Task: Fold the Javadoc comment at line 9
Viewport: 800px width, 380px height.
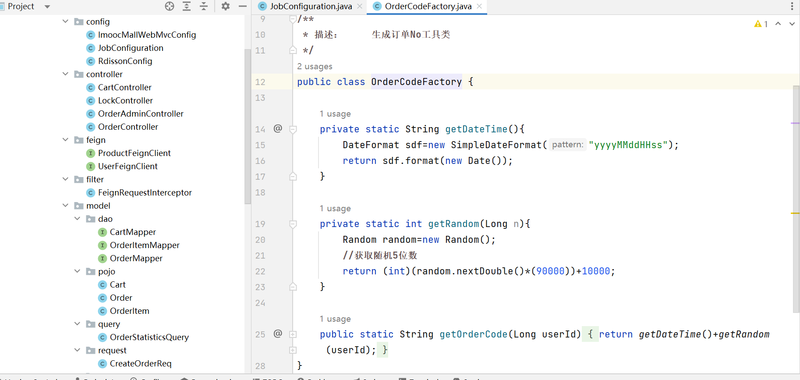Action: click(293, 19)
